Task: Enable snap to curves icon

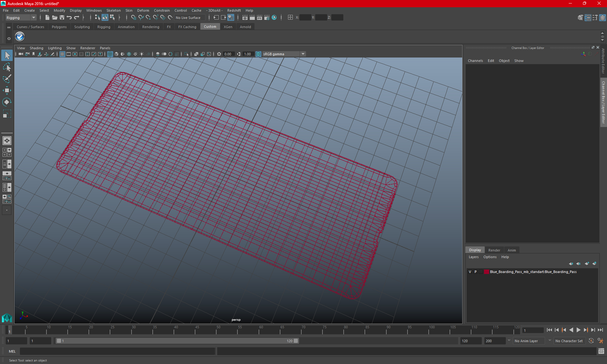Action: coord(141,18)
